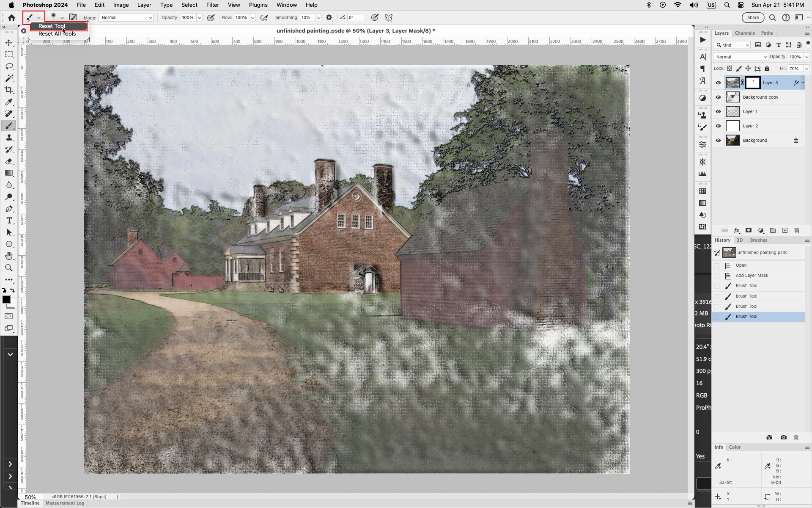Click the foreground color swatch
The image size is (812, 508).
tap(6, 300)
